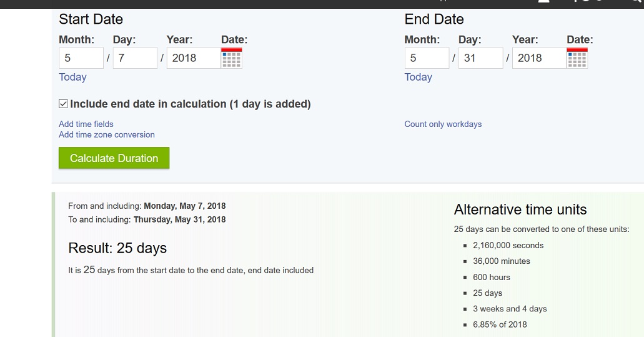Uncheck Include end date in calculation
This screenshot has width=644, height=337.
(x=63, y=104)
